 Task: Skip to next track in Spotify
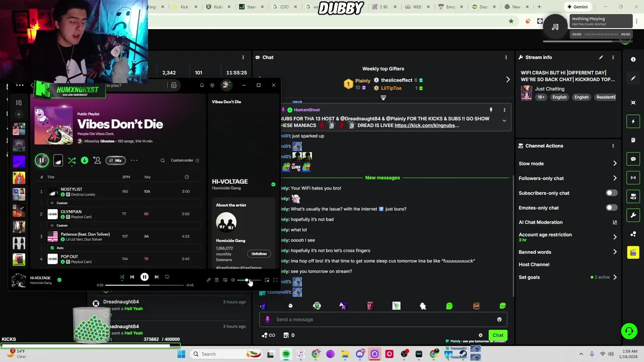(156, 277)
